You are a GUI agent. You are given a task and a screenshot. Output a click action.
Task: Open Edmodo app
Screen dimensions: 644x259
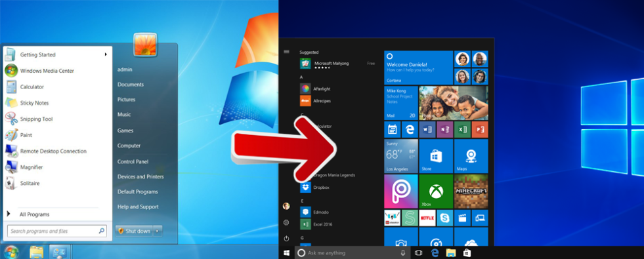click(x=314, y=212)
